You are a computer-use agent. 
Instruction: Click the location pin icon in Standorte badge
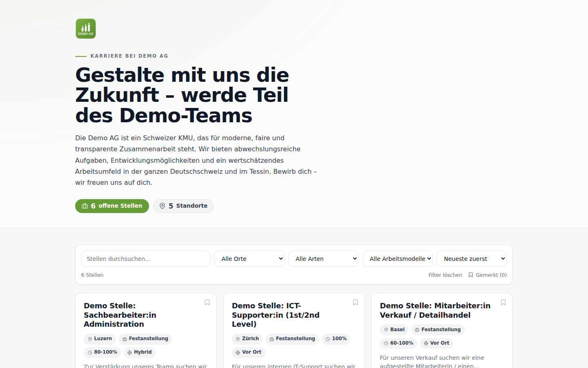tap(163, 206)
